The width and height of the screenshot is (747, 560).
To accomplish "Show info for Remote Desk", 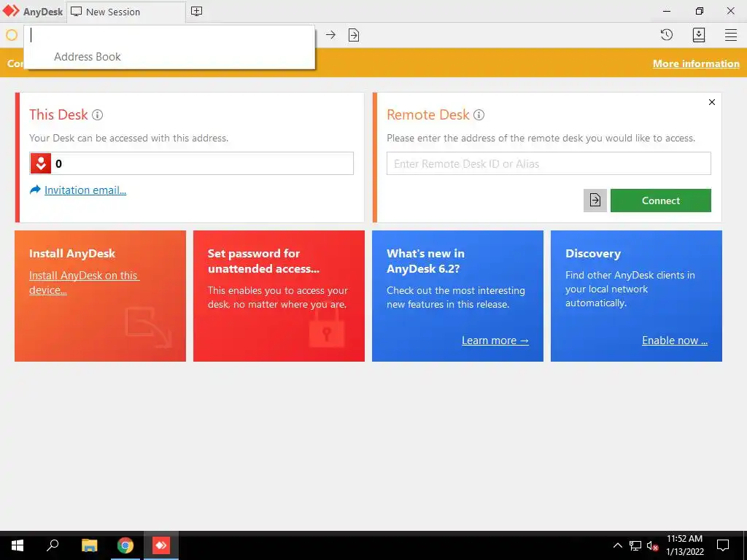I will pyautogui.click(x=479, y=114).
